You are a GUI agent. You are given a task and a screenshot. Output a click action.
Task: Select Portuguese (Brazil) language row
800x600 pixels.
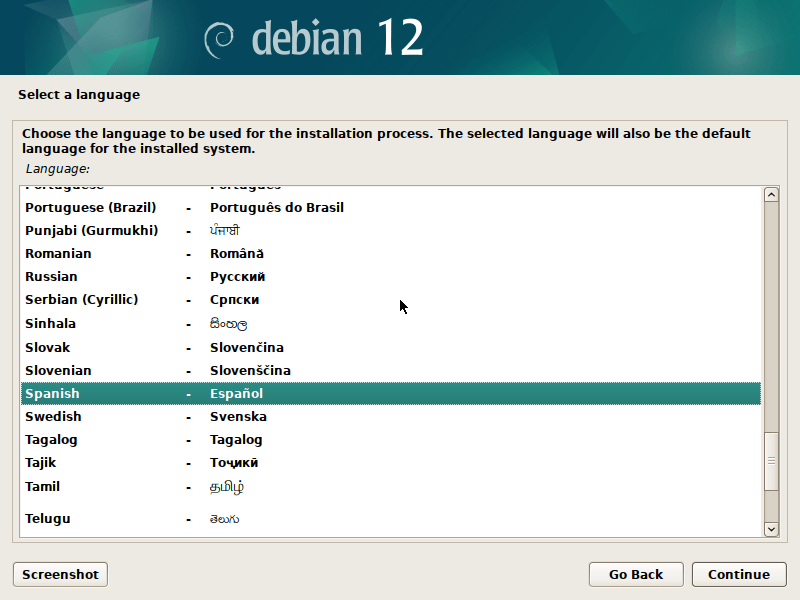point(391,208)
